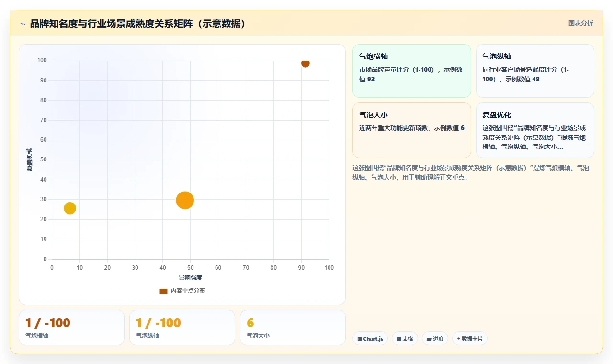Toggle the 内容重点分布 legend item
613x364 pixels.
coord(182,291)
